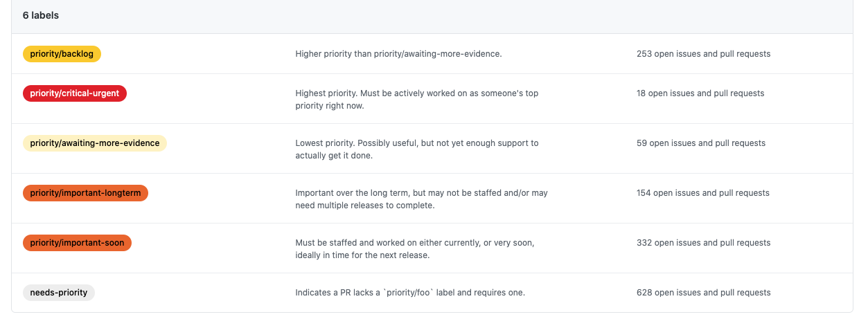
Task: View 18 open issues and pull requests
Action: tap(700, 93)
